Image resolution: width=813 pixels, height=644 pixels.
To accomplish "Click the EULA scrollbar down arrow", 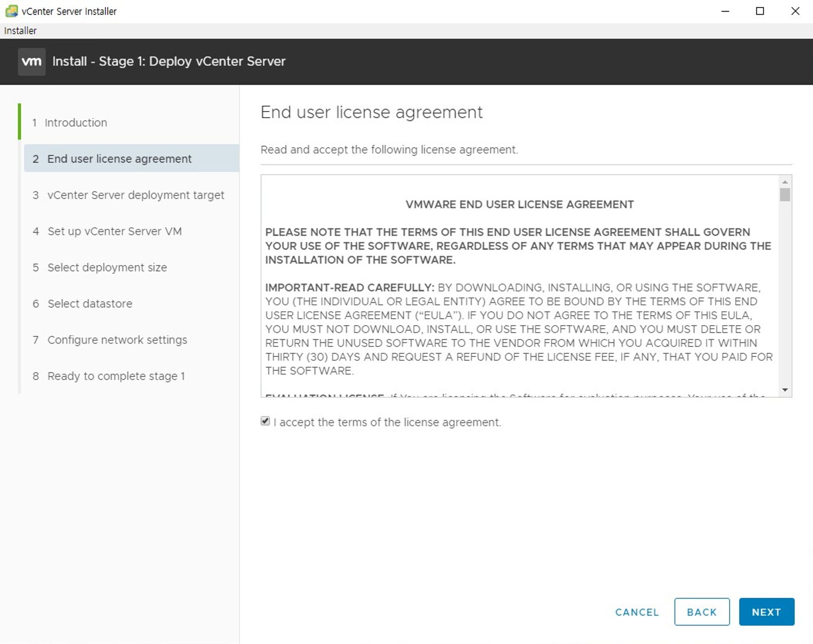I will (785, 390).
